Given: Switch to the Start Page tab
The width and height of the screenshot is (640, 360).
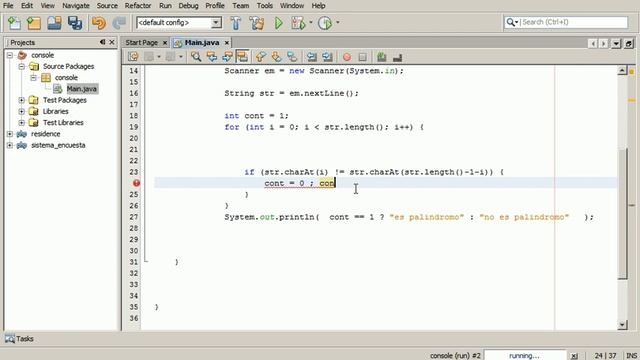Looking at the screenshot, I should [141, 42].
